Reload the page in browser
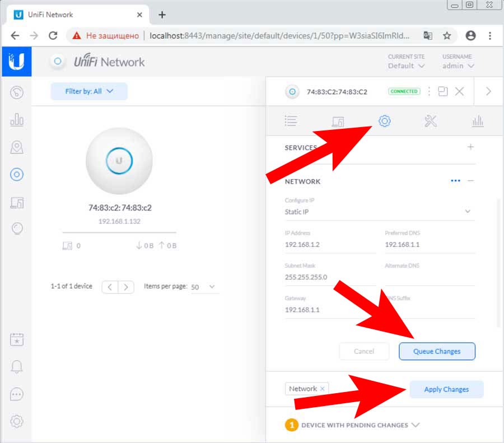This screenshot has width=504, height=443. (53, 35)
